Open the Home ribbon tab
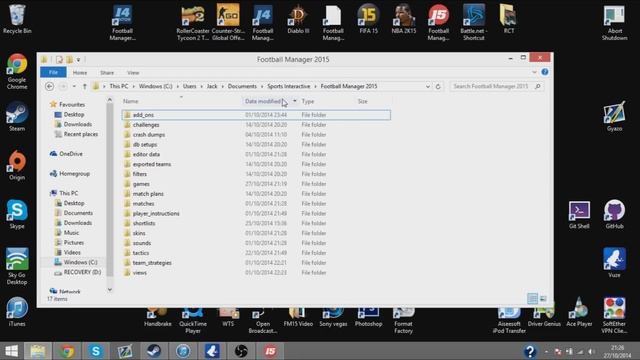The height and width of the screenshot is (360, 640). click(x=80, y=73)
